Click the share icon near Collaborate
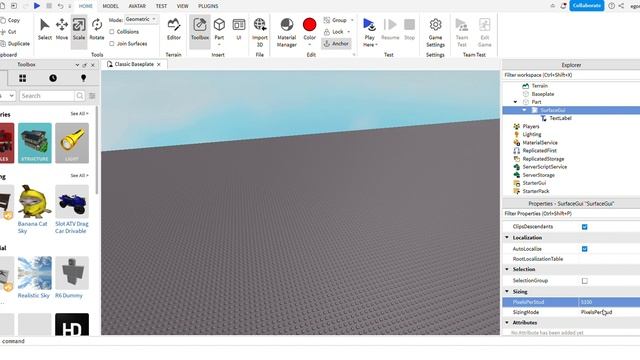The height and width of the screenshot is (360, 640). (x=621, y=6)
